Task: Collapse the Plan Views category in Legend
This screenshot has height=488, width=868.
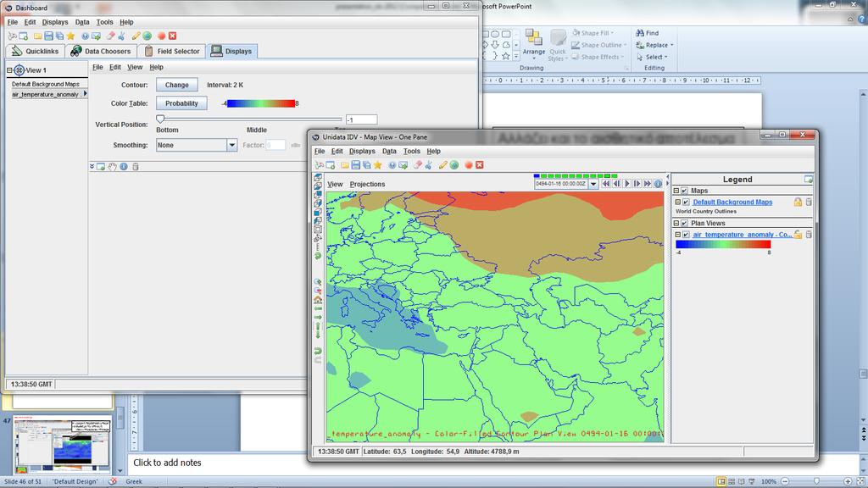Action: [x=676, y=223]
